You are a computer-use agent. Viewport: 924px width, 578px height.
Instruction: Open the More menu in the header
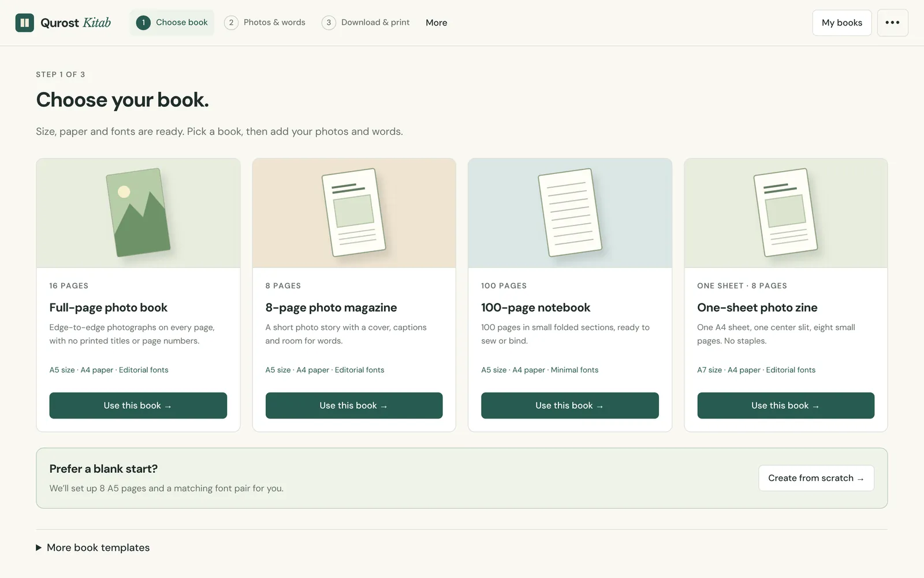pyautogui.click(x=437, y=23)
